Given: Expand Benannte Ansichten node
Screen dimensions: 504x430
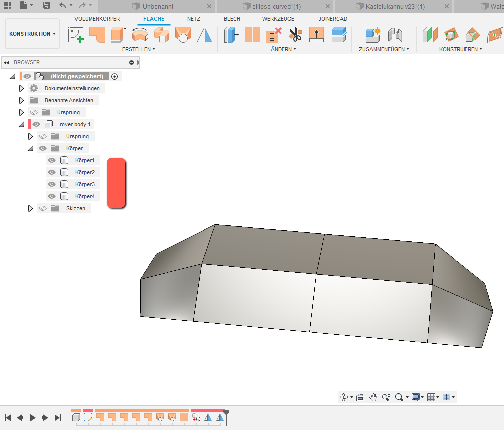Looking at the screenshot, I should coord(21,100).
